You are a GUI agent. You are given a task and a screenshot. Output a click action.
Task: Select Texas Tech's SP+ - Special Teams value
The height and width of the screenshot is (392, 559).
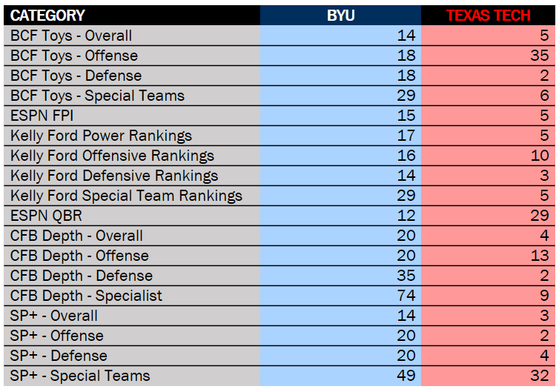540,376
